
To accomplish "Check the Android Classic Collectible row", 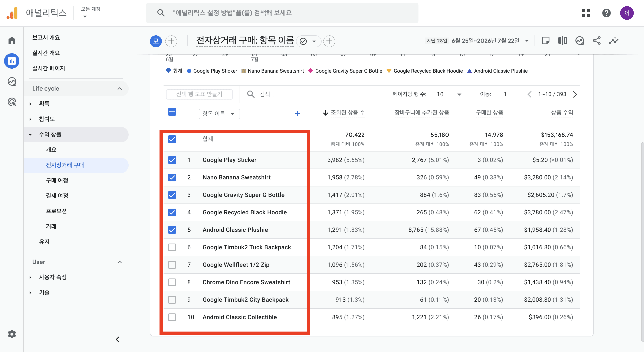I will coord(172,317).
